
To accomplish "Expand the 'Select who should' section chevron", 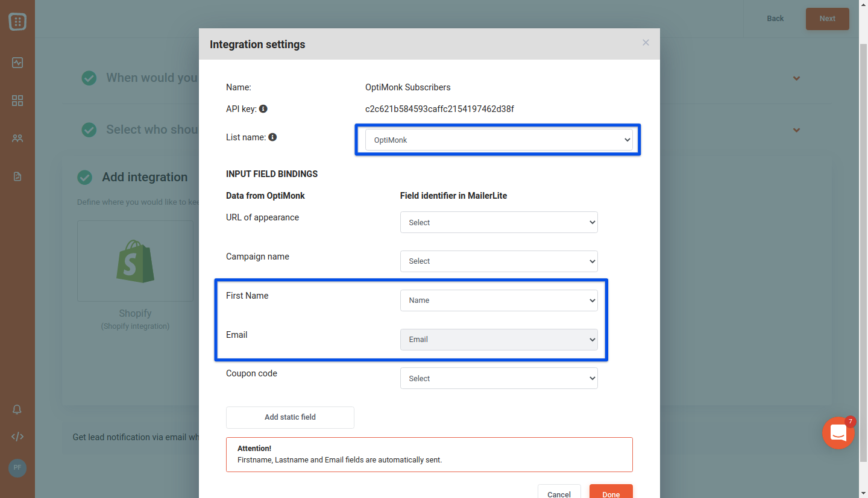I will point(796,130).
